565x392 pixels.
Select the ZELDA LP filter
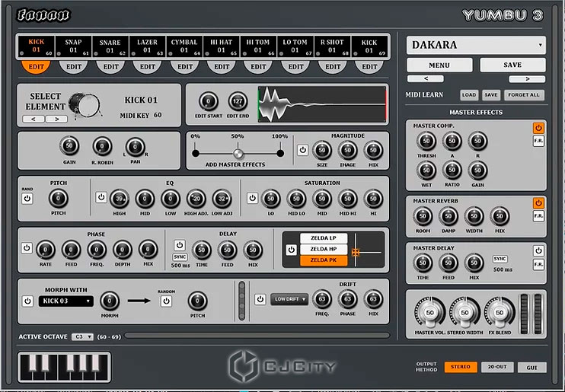pyautogui.click(x=324, y=238)
